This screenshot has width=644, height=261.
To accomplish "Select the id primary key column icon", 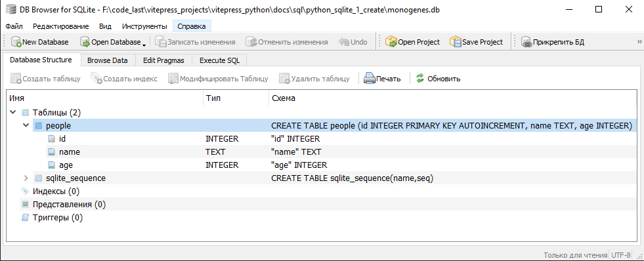I will (51, 139).
